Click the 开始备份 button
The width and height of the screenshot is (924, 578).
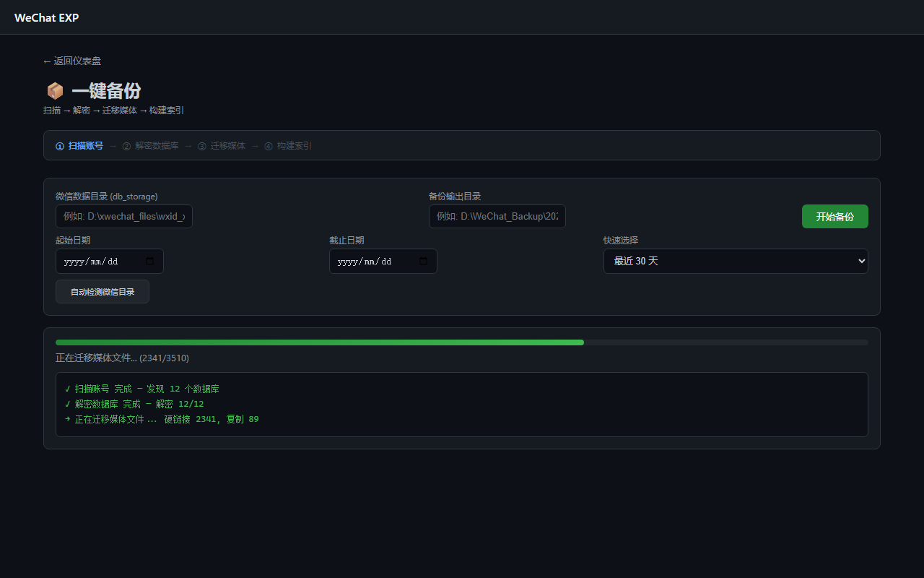click(835, 217)
